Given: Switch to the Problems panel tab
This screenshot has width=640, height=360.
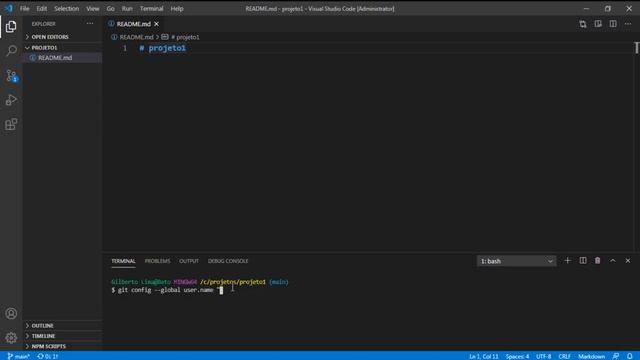Looking at the screenshot, I should coord(158,261).
